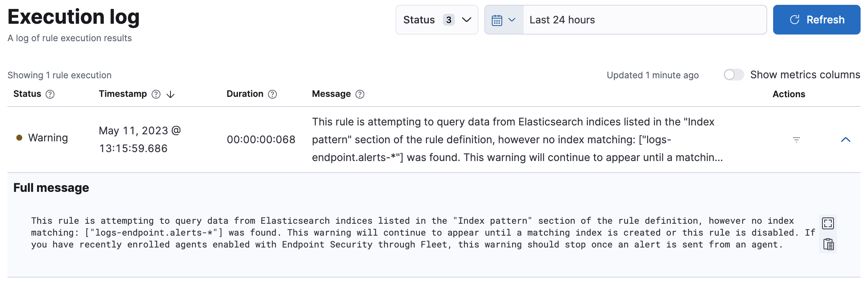Expand the full message using the fullscreen icon
Image resolution: width=868 pixels, height=282 pixels.
[828, 223]
